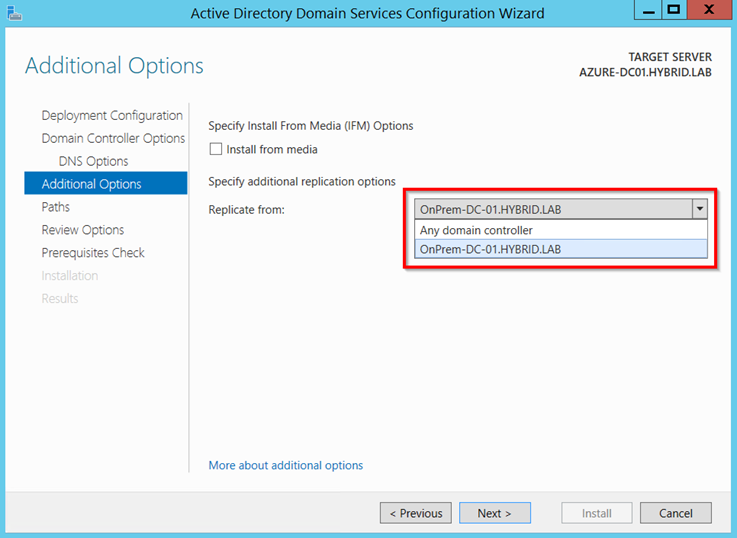The height and width of the screenshot is (538, 737).
Task: Jump to the Paths step
Action: 55,207
